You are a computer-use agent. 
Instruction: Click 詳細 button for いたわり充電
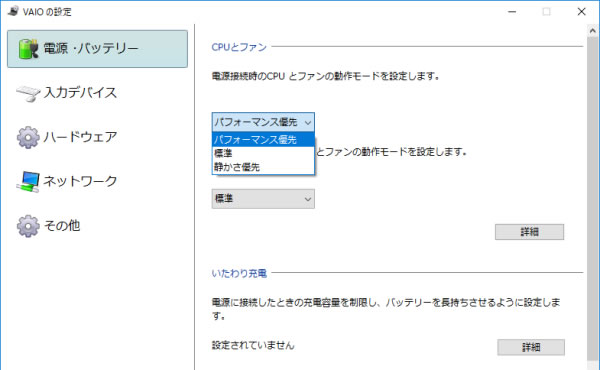tap(531, 347)
